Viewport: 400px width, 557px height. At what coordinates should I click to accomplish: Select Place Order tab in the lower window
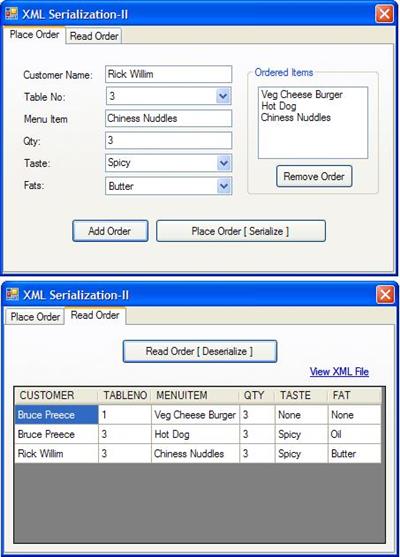click(35, 317)
